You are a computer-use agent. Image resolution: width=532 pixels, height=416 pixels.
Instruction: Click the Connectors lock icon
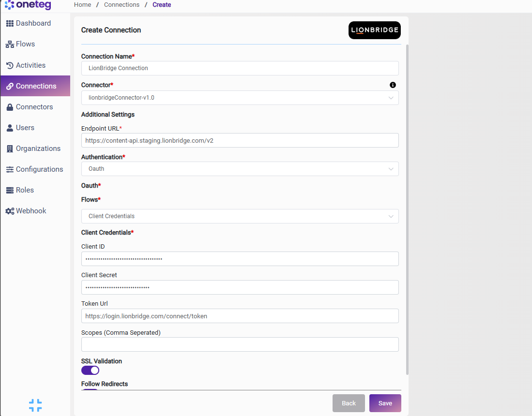(x=10, y=107)
